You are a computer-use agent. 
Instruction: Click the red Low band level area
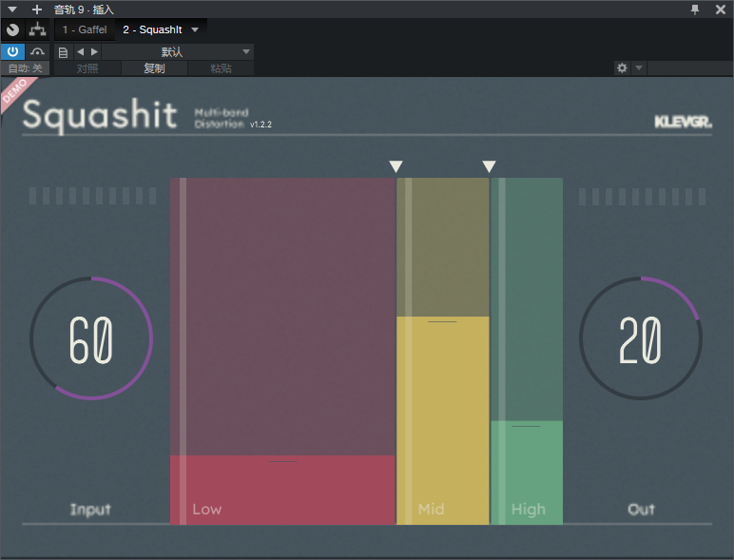282,490
